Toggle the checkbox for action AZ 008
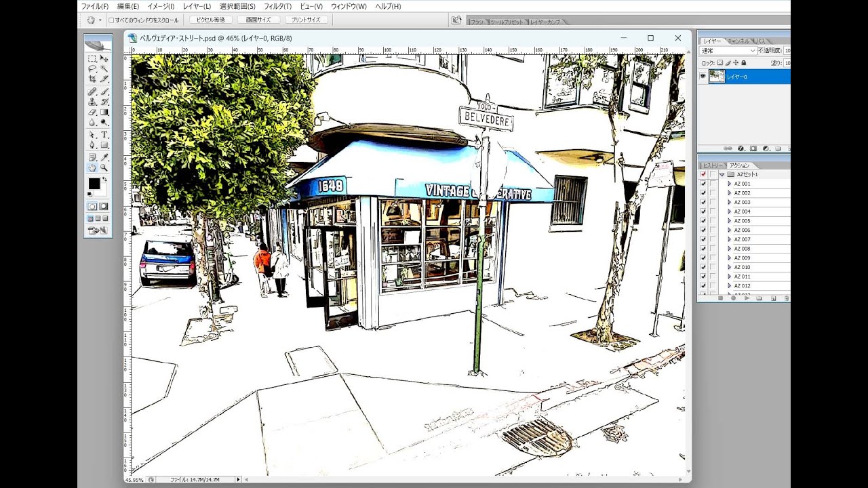 click(x=703, y=249)
